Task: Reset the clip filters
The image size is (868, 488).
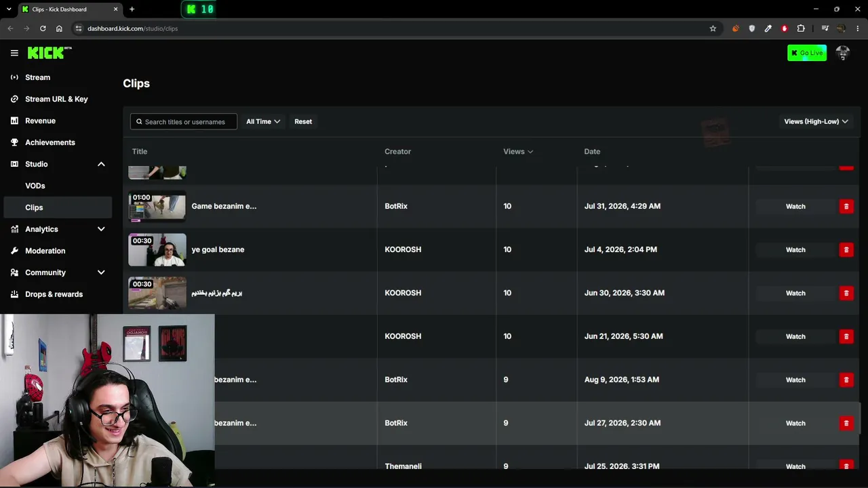Action: tap(303, 121)
